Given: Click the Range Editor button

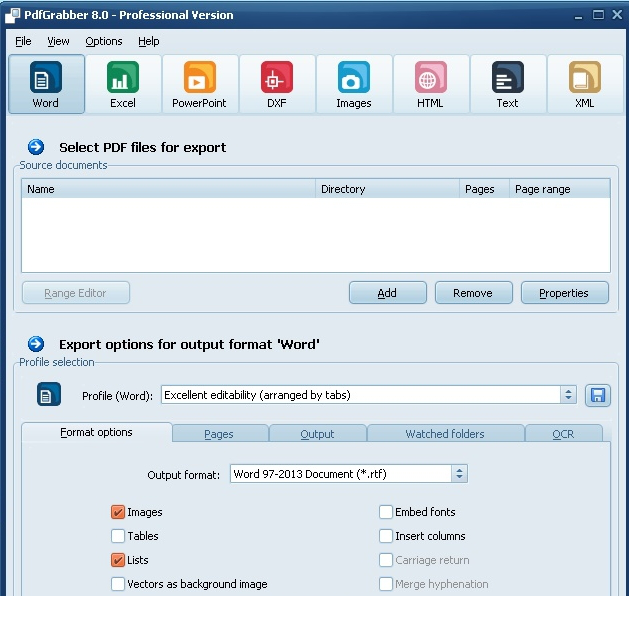Looking at the screenshot, I should pos(76,293).
